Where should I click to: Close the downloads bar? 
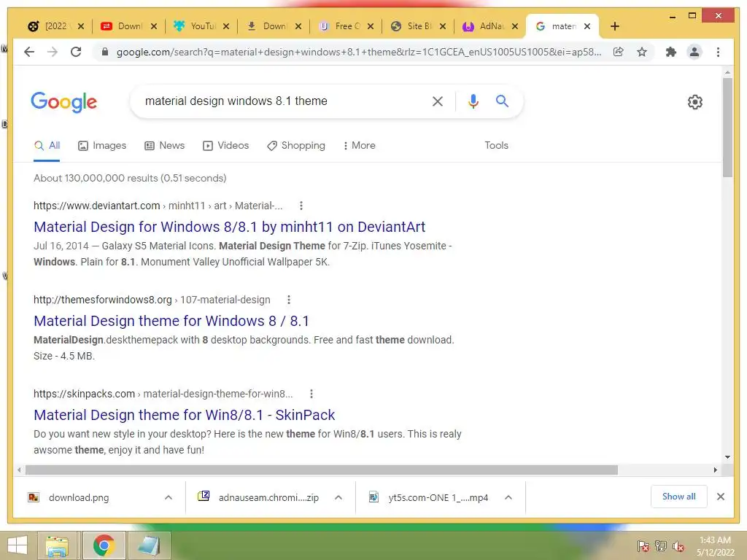tap(720, 497)
